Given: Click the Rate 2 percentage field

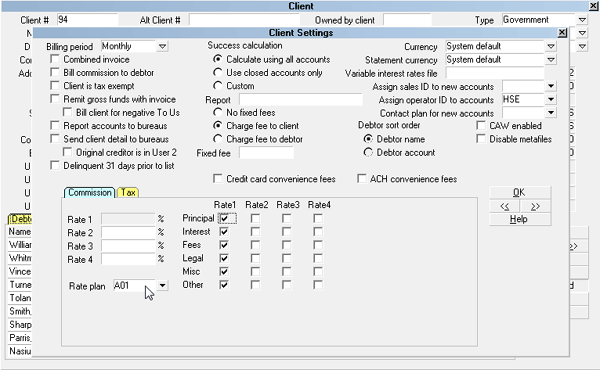Looking at the screenshot, I should tap(128, 233).
